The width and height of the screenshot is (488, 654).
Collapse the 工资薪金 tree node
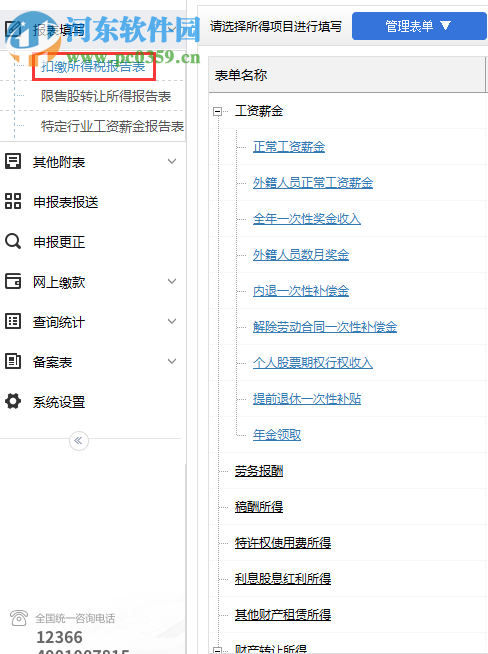click(x=217, y=111)
